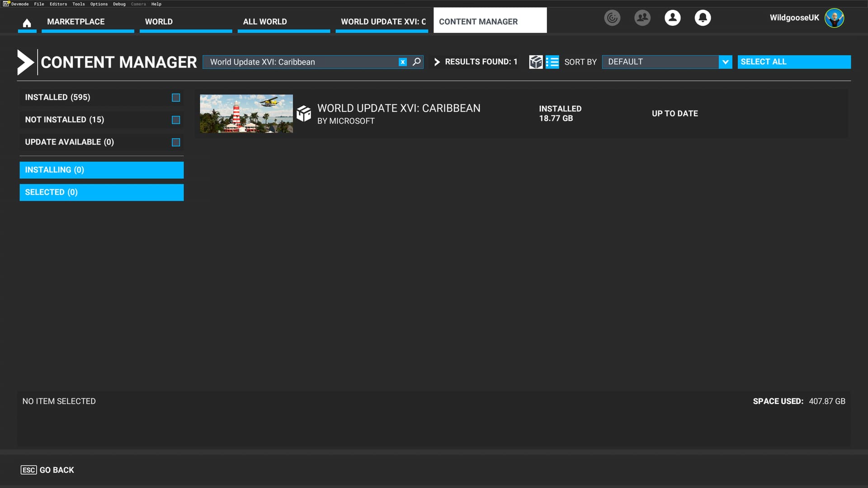Click the No Item Selected text
Image resolution: width=868 pixels, height=488 pixels.
[x=59, y=401]
